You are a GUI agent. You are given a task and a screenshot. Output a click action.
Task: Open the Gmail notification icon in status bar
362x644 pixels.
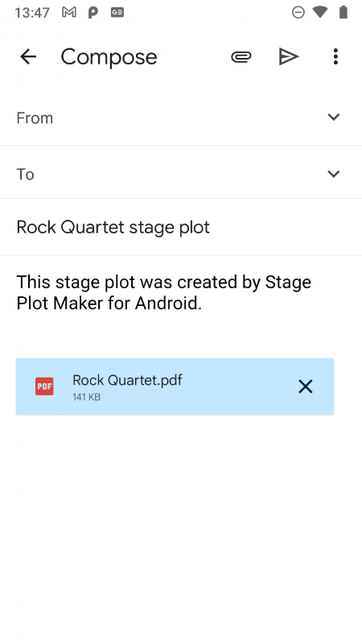click(69, 13)
